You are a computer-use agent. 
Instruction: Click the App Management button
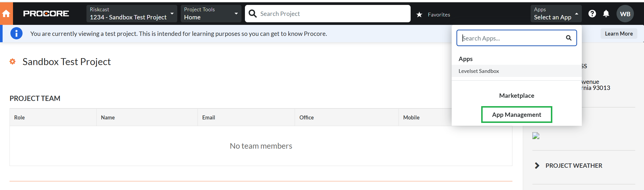point(516,115)
